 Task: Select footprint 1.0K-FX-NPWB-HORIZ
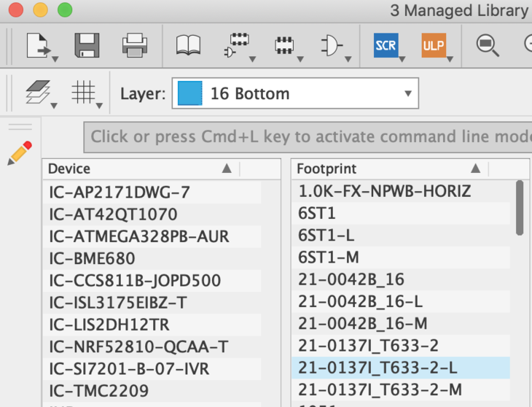pyautogui.click(x=401, y=191)
